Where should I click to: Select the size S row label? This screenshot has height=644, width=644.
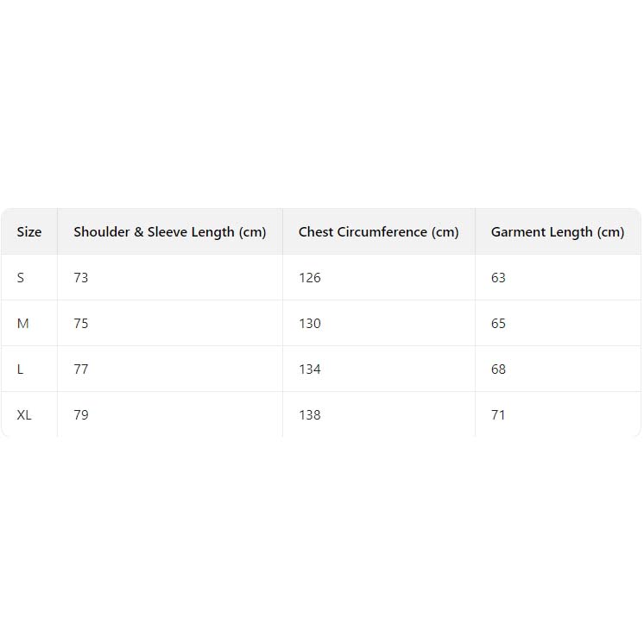point(21,278)
